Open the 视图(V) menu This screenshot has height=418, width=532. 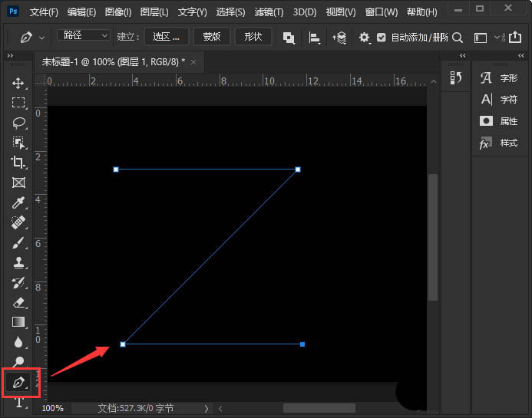(341, 12)
